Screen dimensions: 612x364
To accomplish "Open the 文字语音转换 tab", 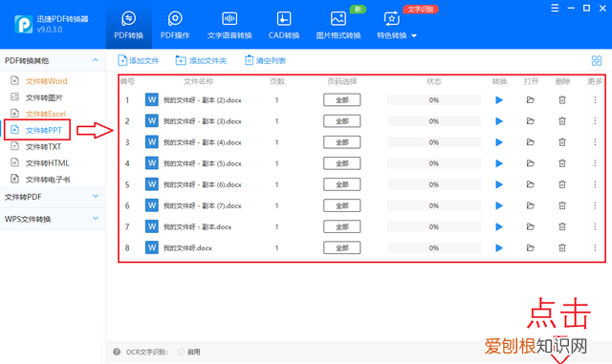I will coord(229,26).
